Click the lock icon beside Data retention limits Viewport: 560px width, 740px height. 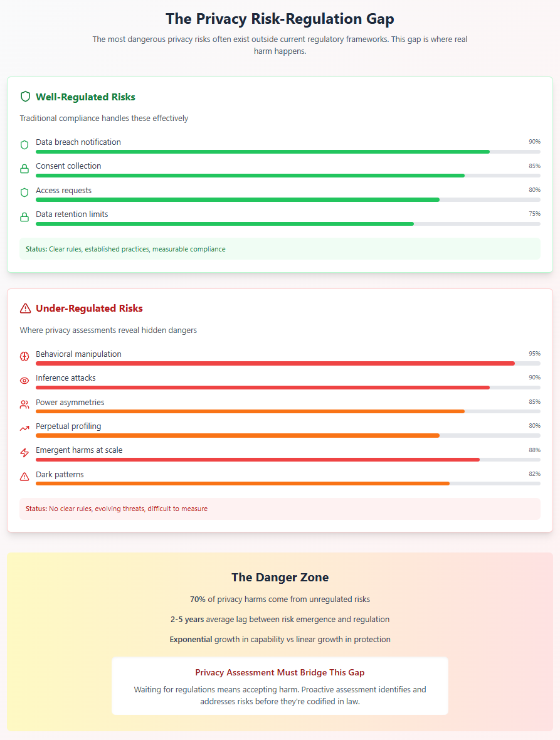pos(24,217)
